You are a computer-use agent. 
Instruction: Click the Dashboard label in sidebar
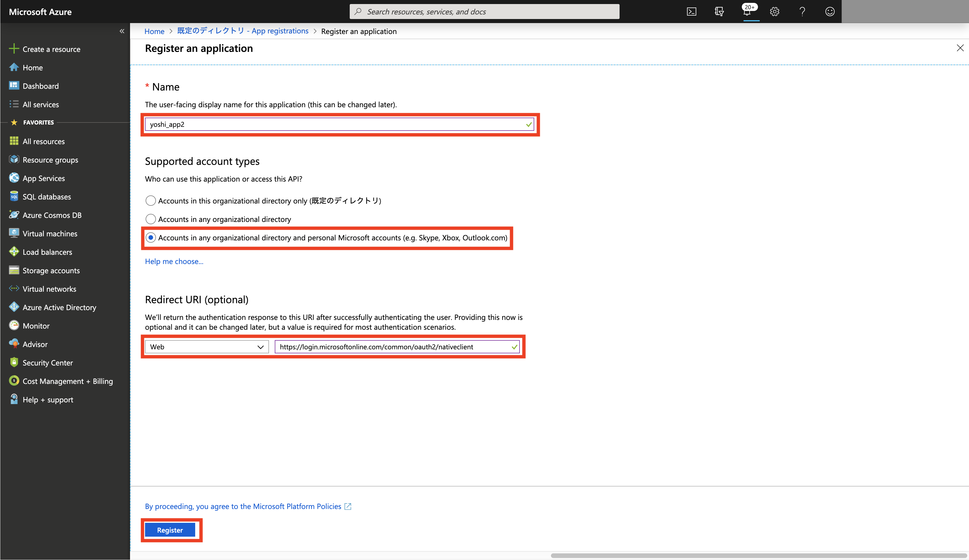pyautogui.click(x=41, y=86)
